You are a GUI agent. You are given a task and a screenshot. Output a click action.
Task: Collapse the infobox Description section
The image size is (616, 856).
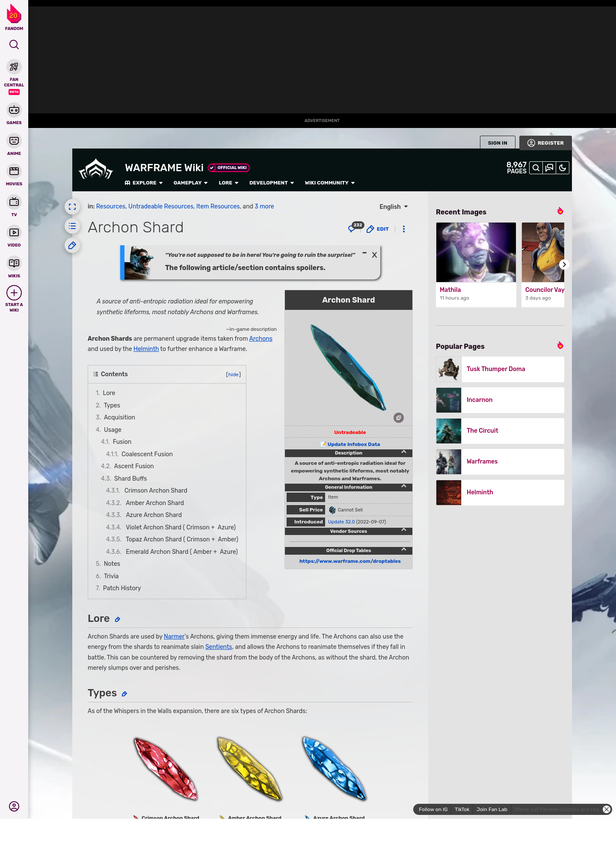pyautogui.click(x=404, y=452)
